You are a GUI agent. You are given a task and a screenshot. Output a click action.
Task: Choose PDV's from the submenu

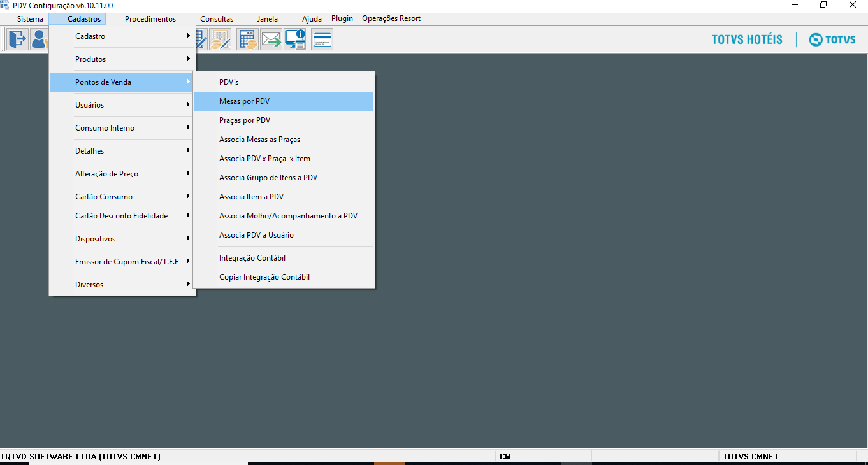tap(284, 82)
